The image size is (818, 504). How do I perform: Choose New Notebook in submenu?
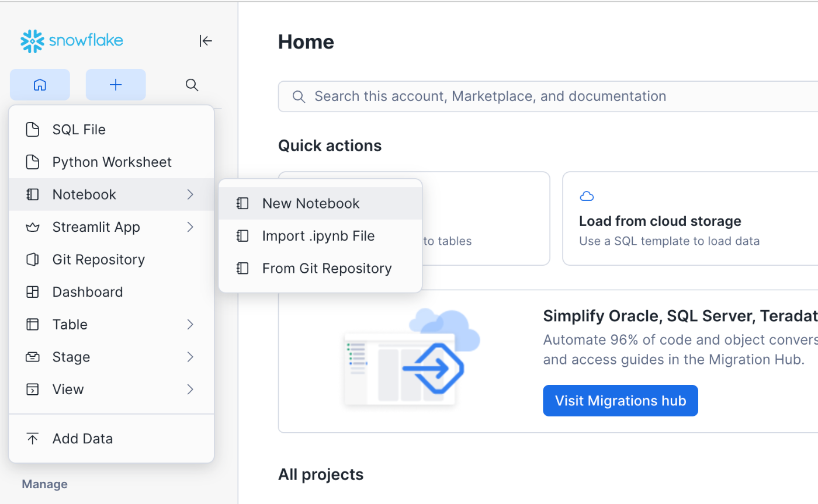(x=320, y=203)
